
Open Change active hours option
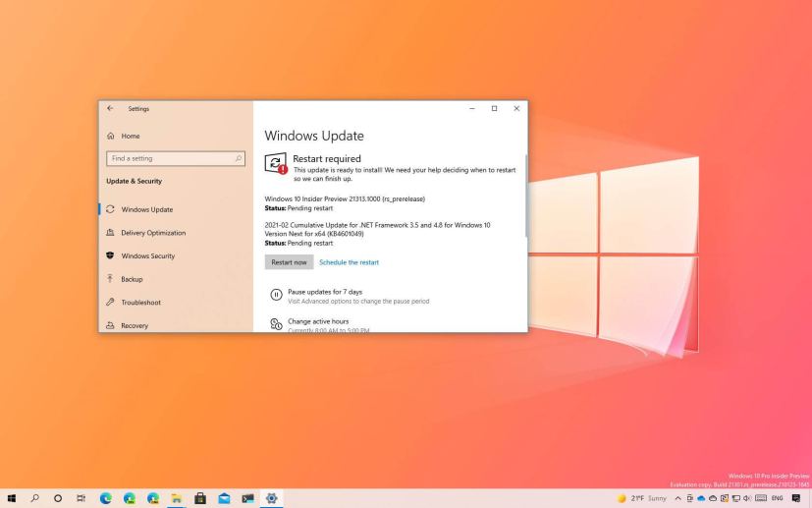point(318,321)
